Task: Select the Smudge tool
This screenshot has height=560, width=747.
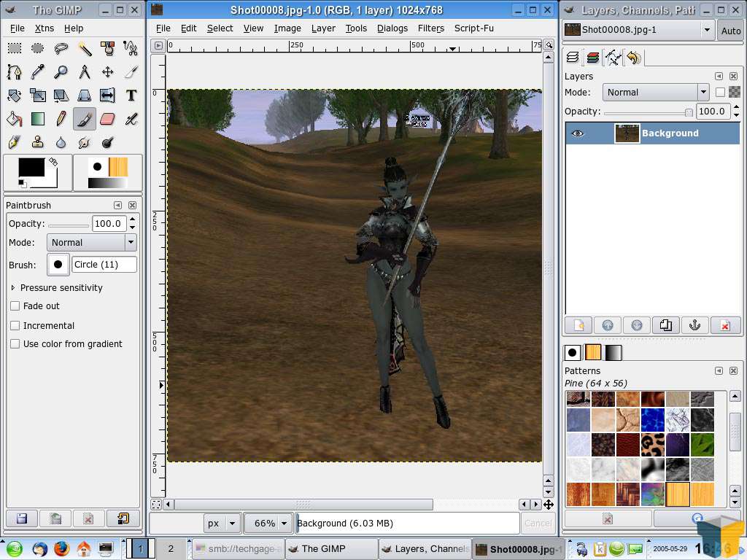Action: point(85,142)
